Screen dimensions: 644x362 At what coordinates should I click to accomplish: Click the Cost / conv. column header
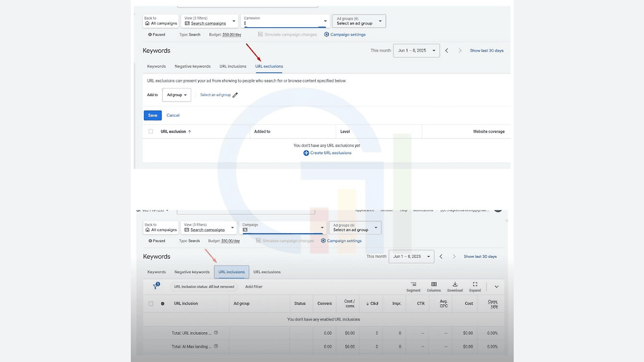[x=350, y=304]
